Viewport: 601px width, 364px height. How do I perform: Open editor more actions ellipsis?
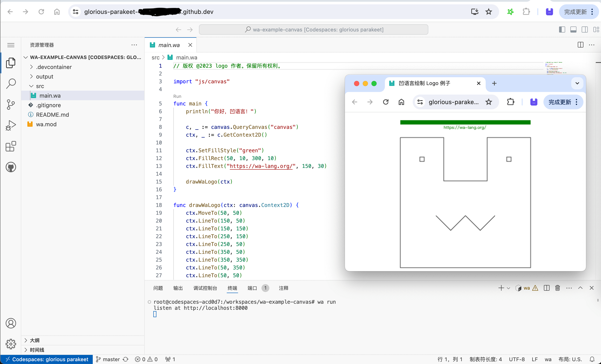(592, 45)
